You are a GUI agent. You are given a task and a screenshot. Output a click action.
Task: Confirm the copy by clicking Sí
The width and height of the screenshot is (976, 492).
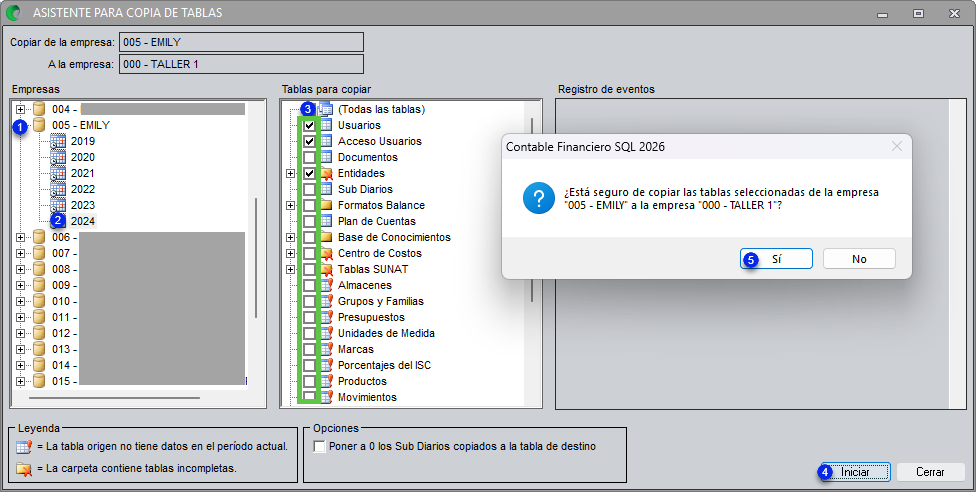776,259
